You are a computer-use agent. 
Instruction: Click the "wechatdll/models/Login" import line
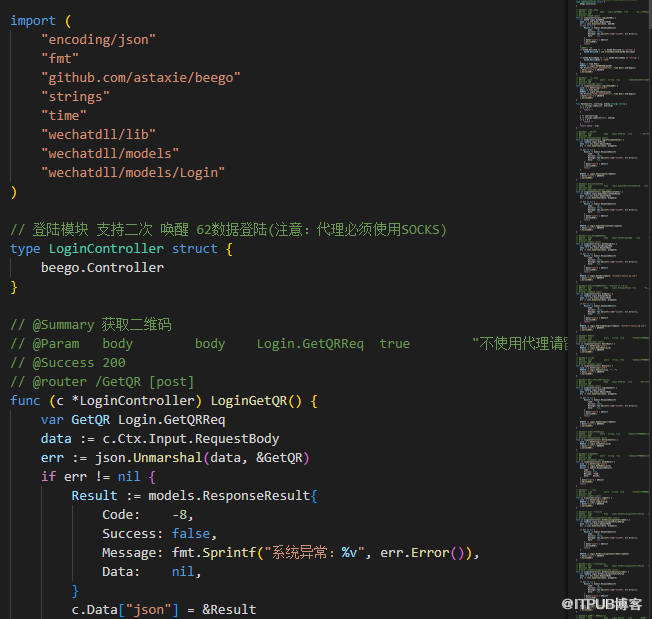point(133,173)
